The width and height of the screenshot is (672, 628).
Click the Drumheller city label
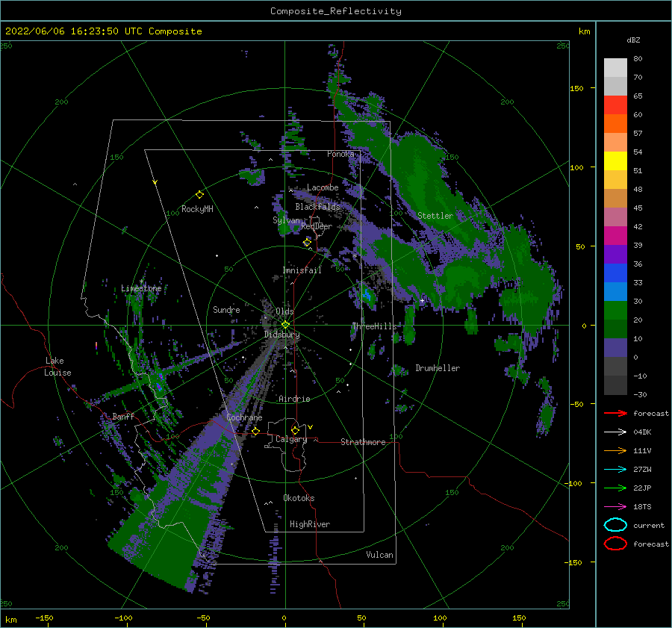coord(438,368)
